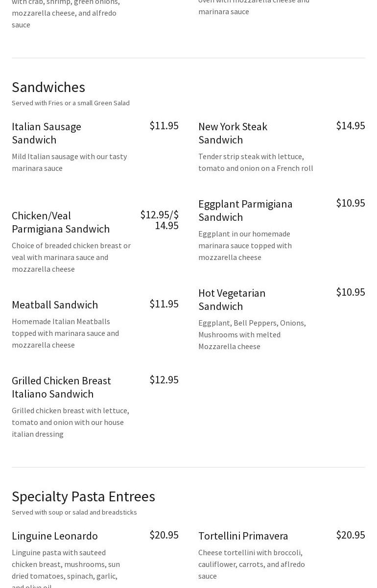Screen dimensions: 377x588
Task: Open the Linguine Leonardo entree
Action: pos(55,536)
